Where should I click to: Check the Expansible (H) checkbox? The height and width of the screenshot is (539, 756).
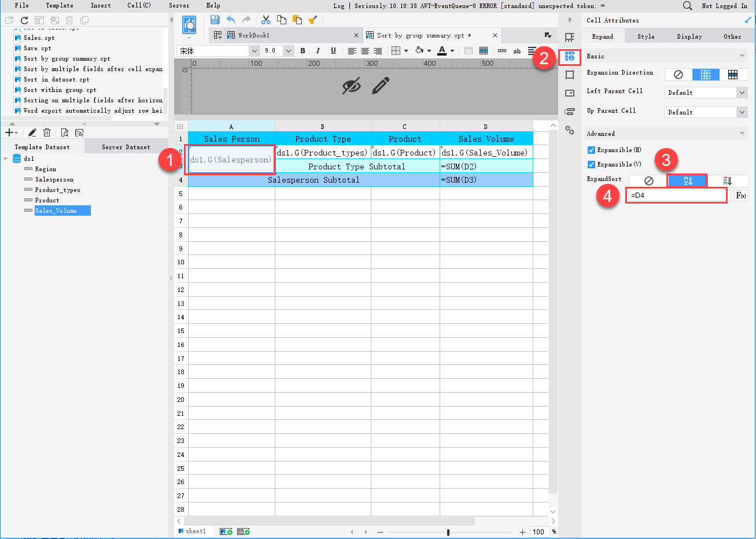click(591, 150)
